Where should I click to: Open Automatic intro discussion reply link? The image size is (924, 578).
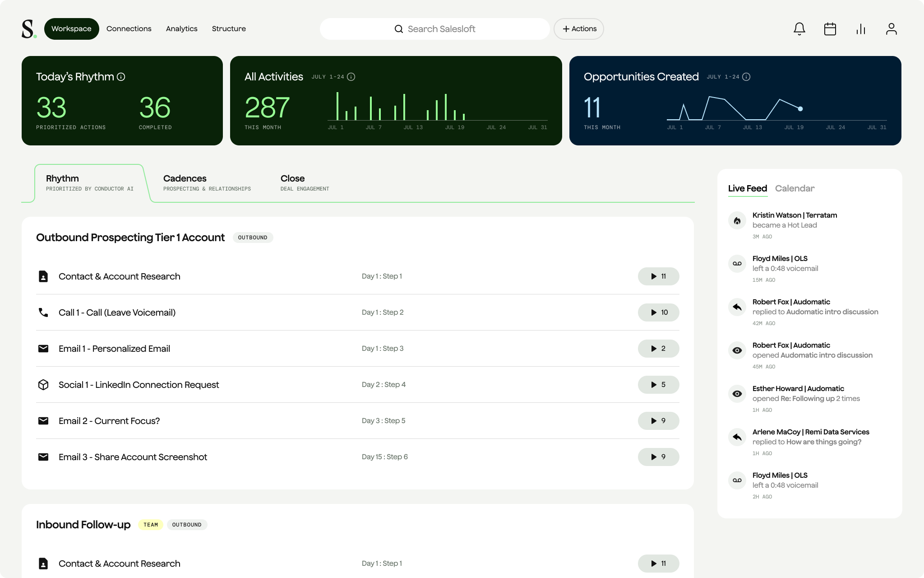(832, 312)
